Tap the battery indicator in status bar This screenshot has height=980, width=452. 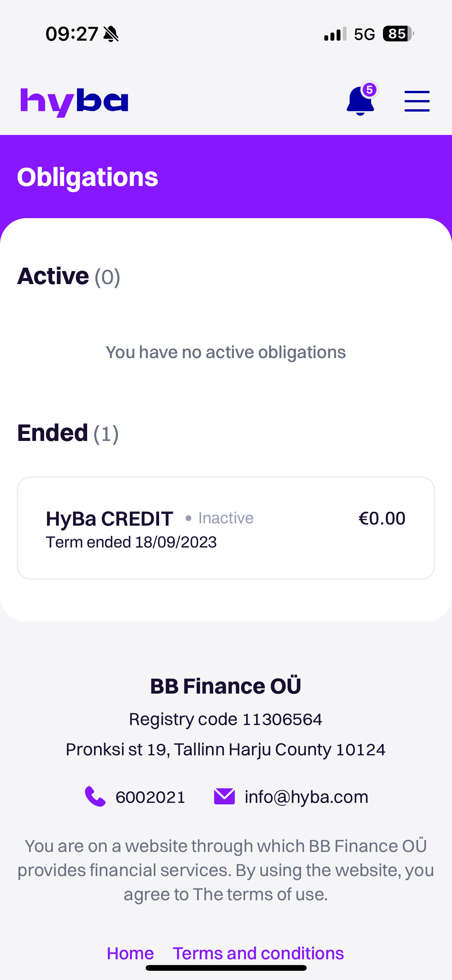(398, 34)
